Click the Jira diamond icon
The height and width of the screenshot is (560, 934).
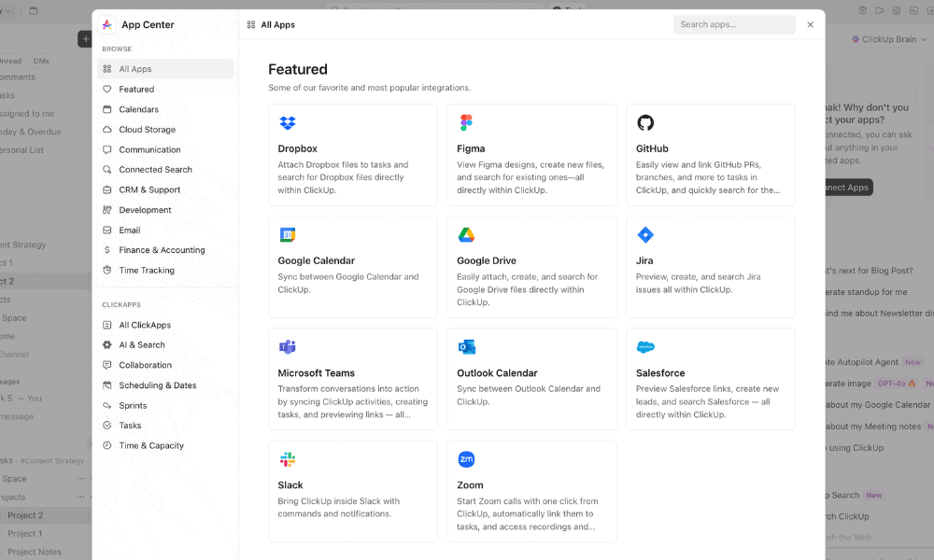645,234
